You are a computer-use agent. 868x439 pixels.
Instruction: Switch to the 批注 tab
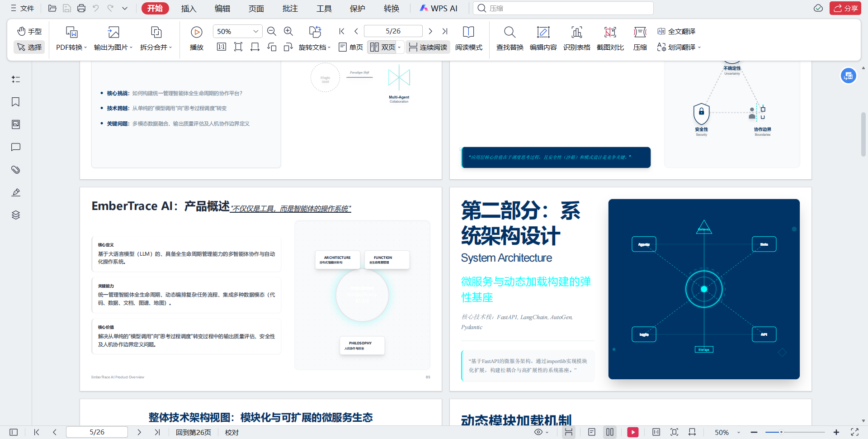pyautogui.click(x=290, y=8)
